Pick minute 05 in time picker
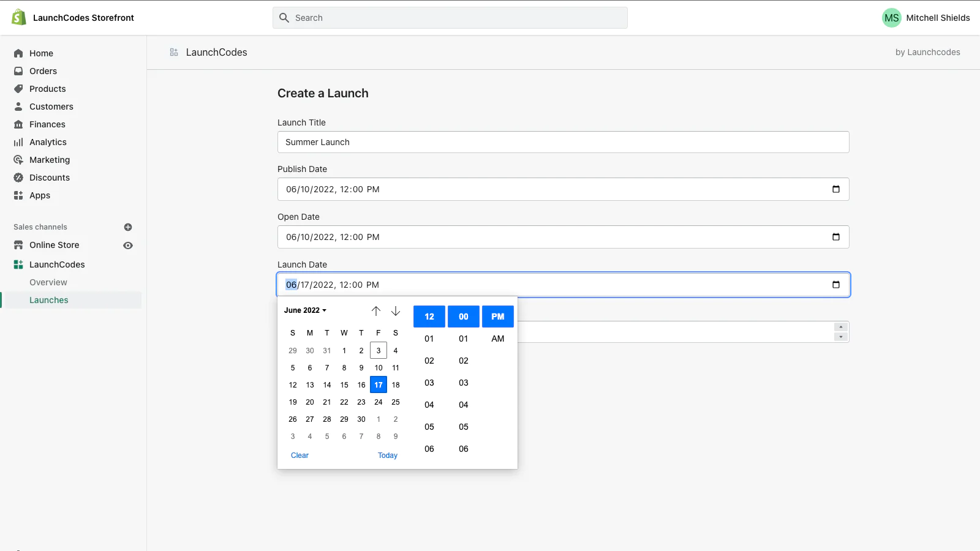 point(464,427)
